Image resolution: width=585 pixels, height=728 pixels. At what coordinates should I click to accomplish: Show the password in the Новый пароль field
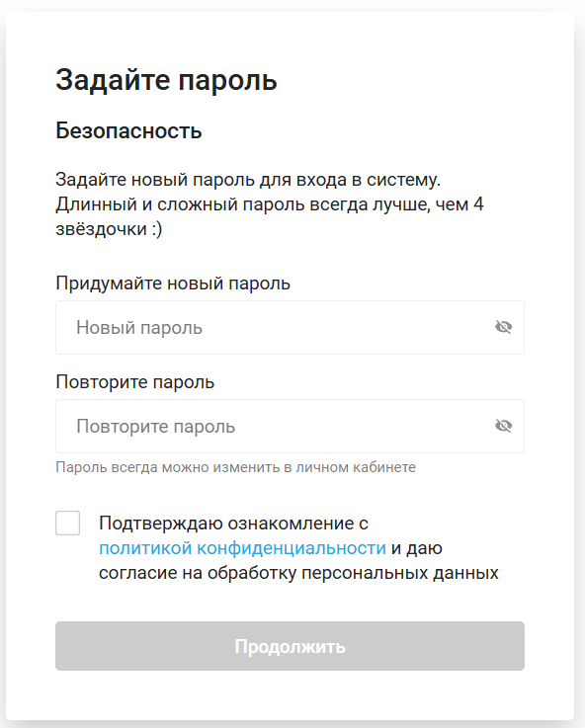pos(503,327)
